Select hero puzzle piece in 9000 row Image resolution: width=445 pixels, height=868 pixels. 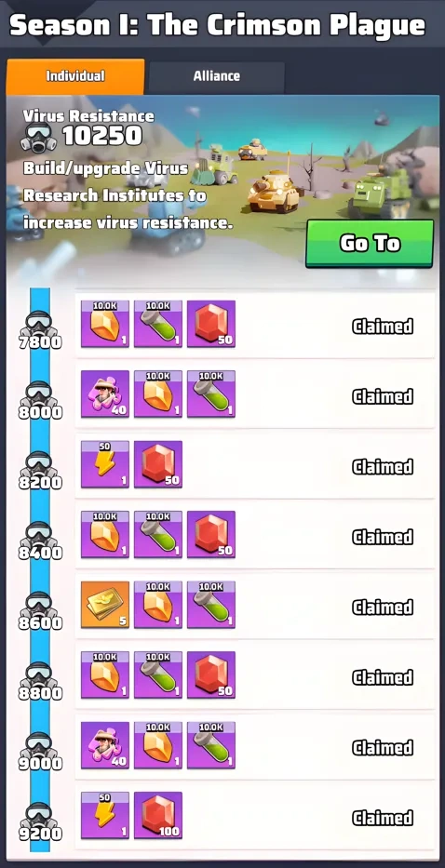coord(105,745)
